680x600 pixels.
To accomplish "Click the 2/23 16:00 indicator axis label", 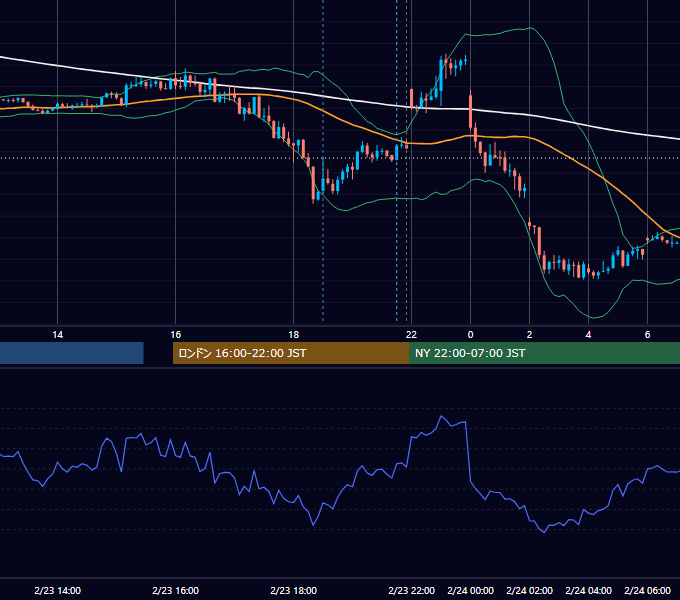I will tap(175, 590).
